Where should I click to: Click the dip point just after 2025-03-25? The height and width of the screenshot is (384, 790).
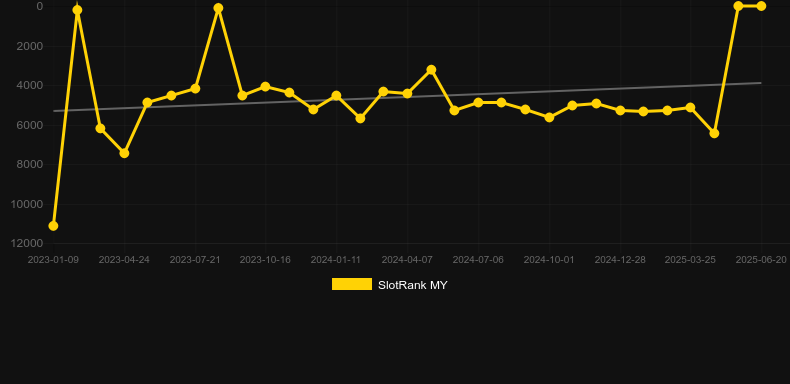(x=714, y=133)
